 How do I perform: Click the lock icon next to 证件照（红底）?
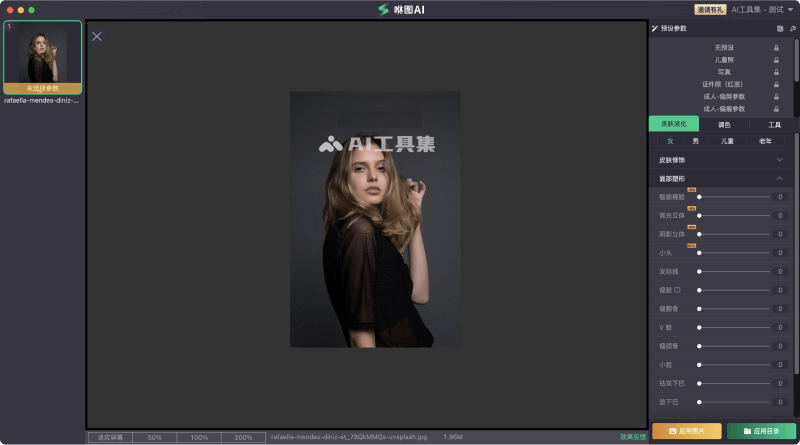tap(777, 84)
